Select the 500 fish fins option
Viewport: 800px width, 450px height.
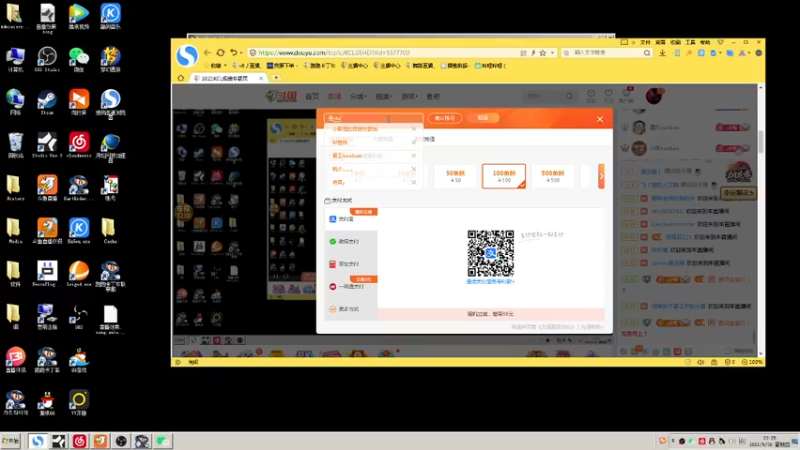point(553,176)
